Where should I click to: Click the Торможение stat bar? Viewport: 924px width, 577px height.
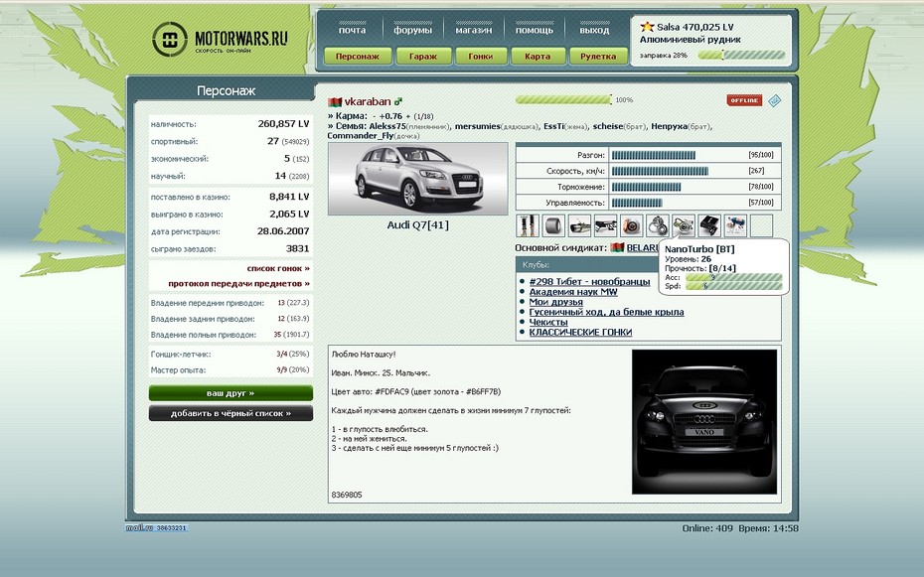click(x=646, y=187)
